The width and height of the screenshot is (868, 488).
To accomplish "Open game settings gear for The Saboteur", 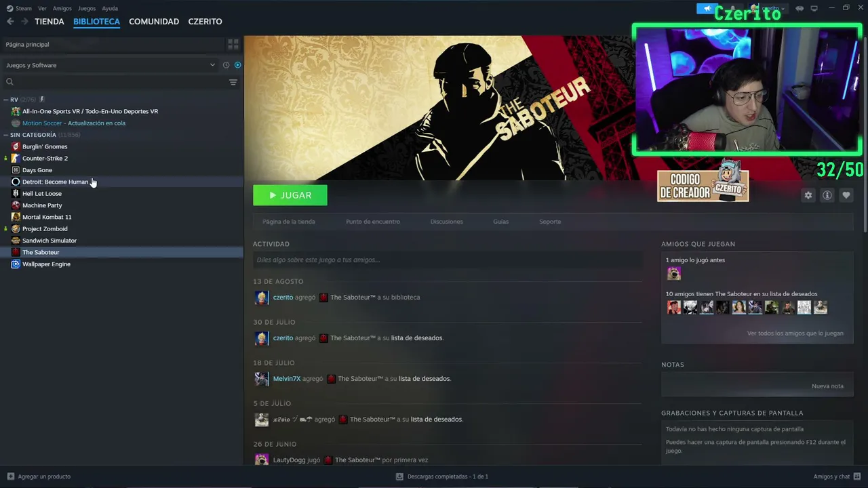I will coord(808,195).
